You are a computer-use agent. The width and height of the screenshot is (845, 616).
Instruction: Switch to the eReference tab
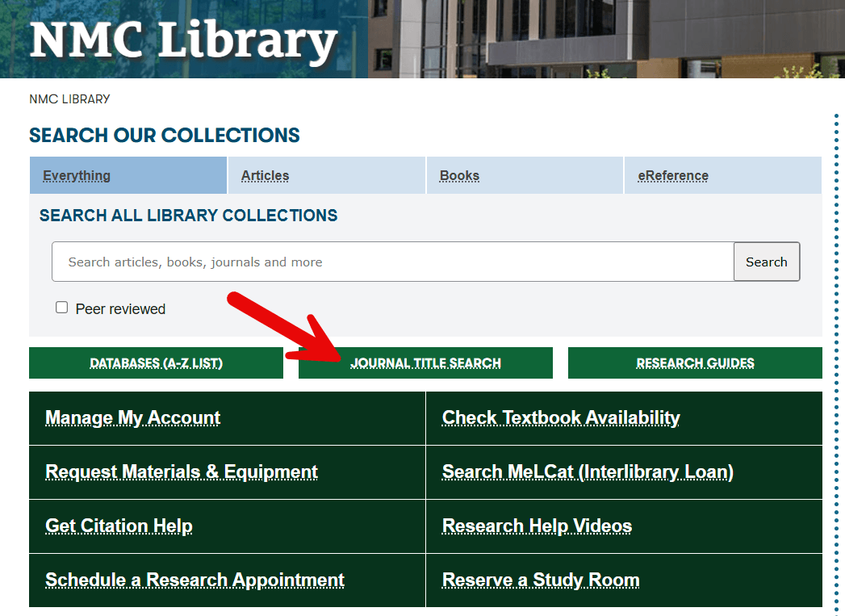(723, 175)
